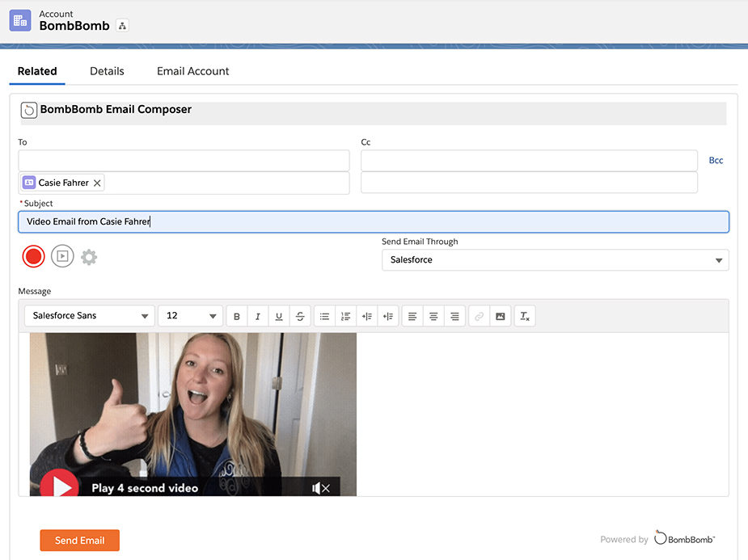Click the Account building icon

pyautogui.click(x=20, y=20)
